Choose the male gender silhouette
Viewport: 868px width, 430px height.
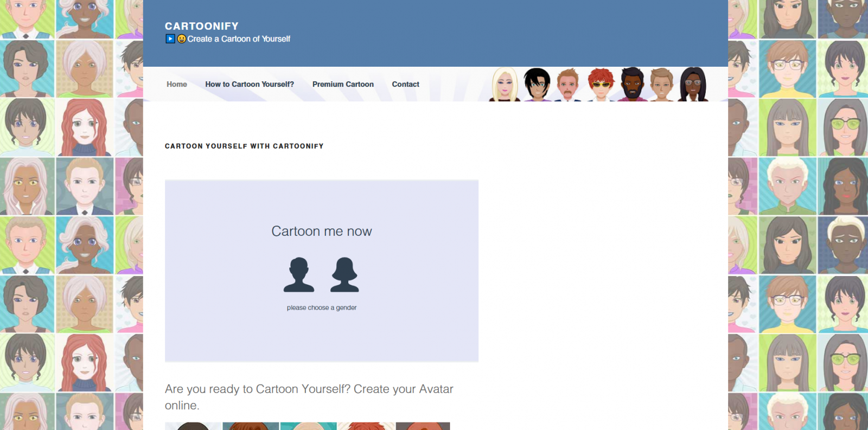point(298,274)
